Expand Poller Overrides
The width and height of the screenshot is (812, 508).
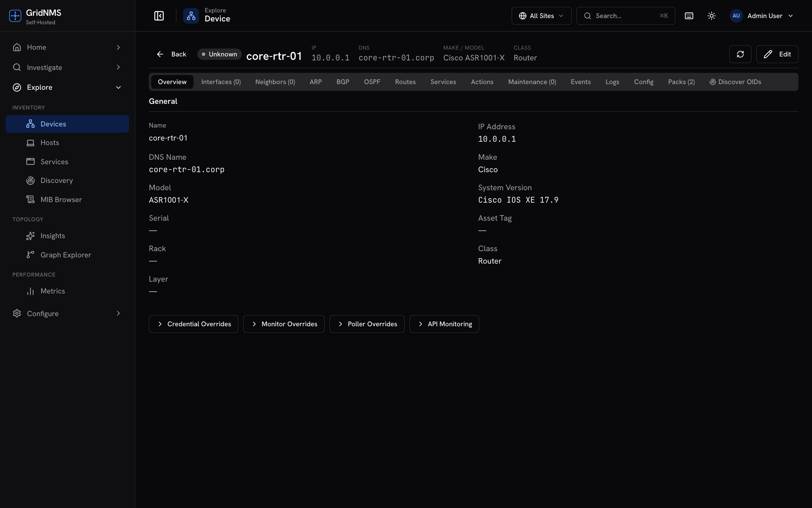tap(367, 324)
